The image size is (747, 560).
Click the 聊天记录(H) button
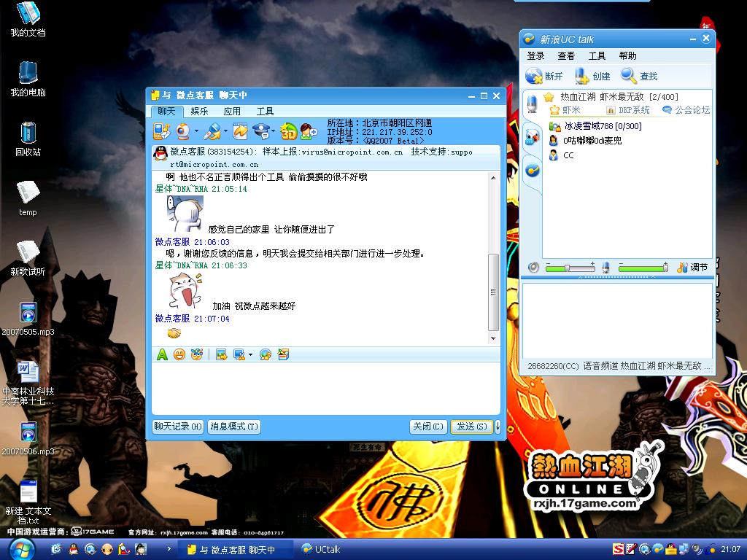click(x=178, y=426)
